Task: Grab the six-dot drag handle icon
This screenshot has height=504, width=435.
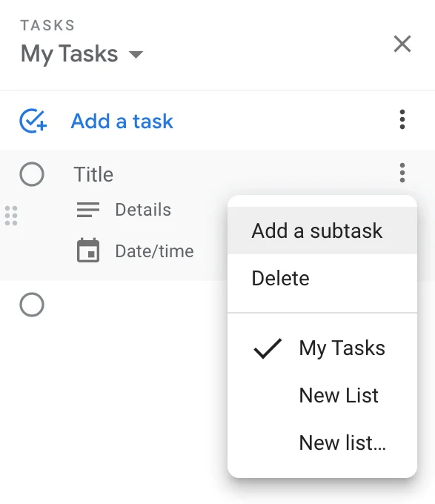Action: (x=11, y=216)
